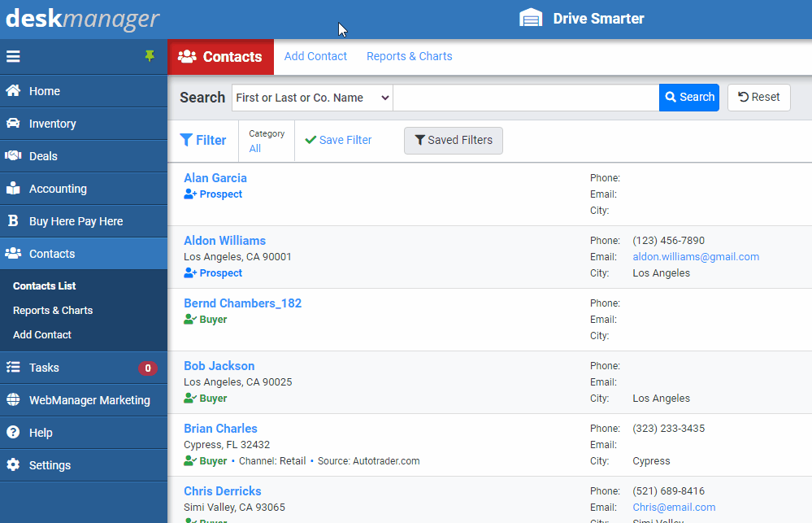The image size is (812, 523).
Task: Open the Category All filter dropdown
Action: pyautogui.click(x=266, y=141)
